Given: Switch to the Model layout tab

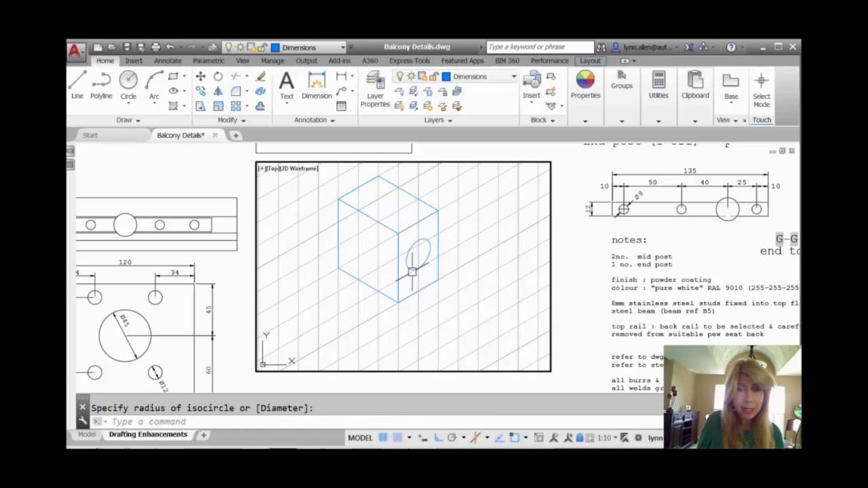Looking at the screenshot, I should pos(87,434).
